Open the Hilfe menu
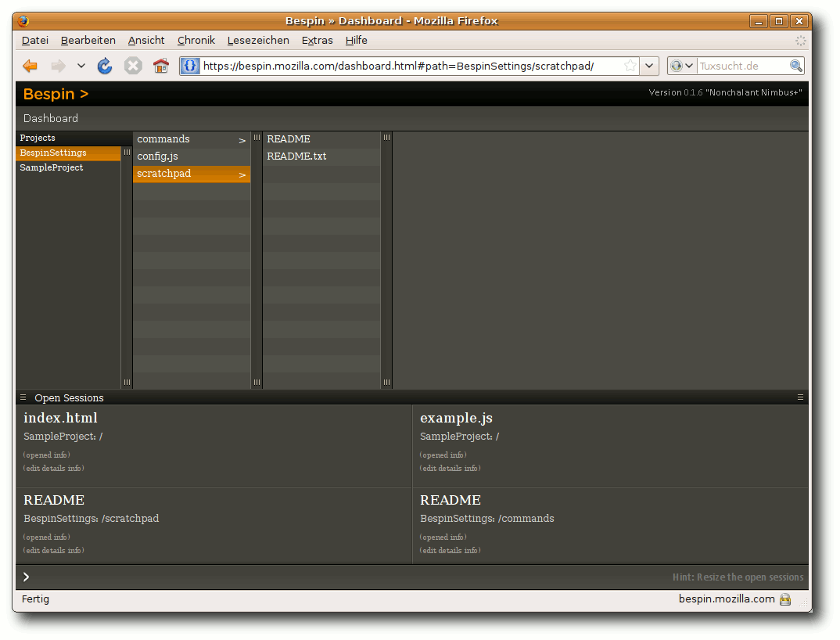The width and height of the screenshot is (840, 640). (x=356, y=40)
